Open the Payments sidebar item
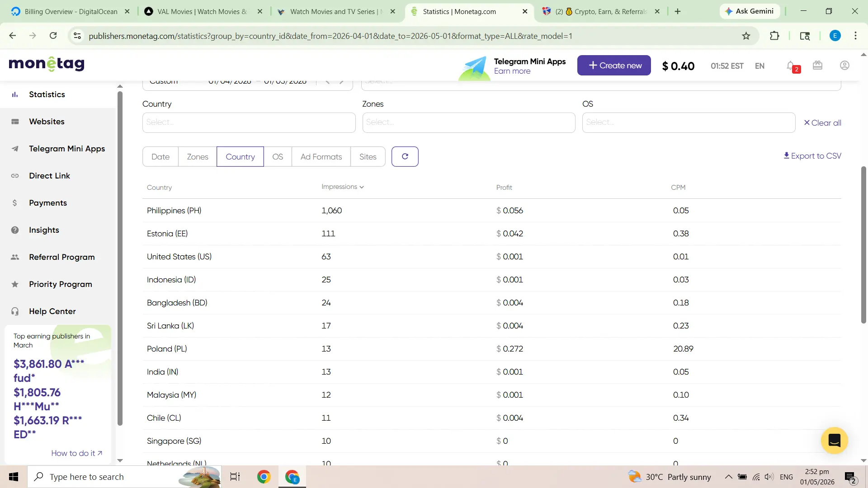The image size is (868, 488). [x=48, y=203]
